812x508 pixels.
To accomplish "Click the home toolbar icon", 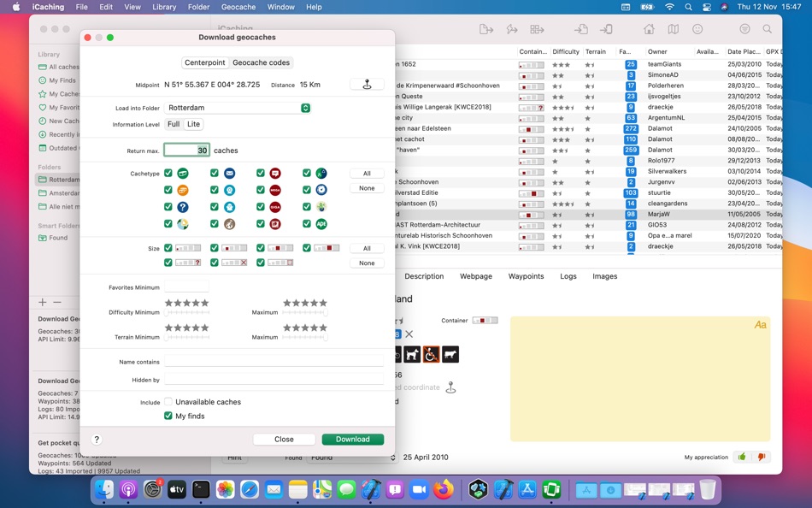I will coord(649,29).
